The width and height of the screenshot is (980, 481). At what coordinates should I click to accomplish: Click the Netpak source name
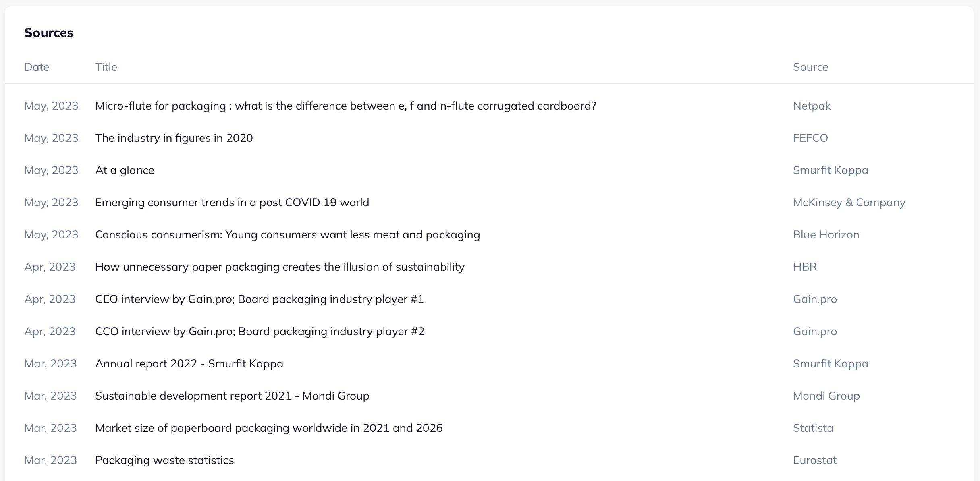[812, 106]
